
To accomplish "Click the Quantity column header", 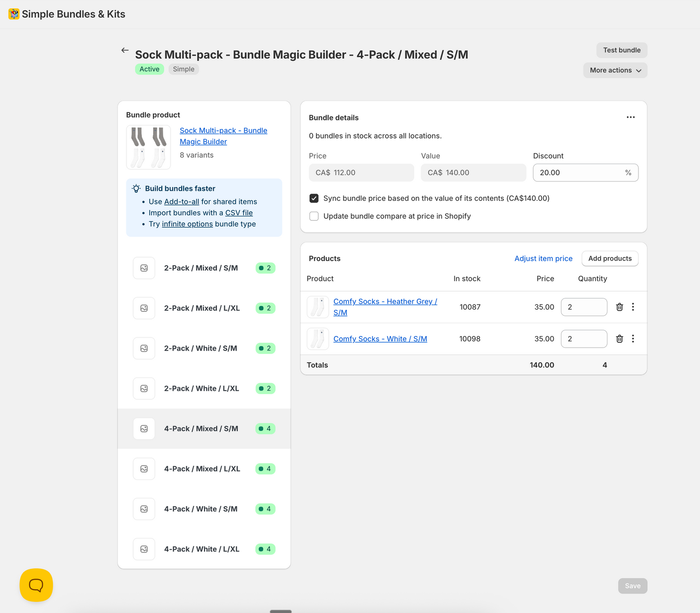I will [592, 279].
